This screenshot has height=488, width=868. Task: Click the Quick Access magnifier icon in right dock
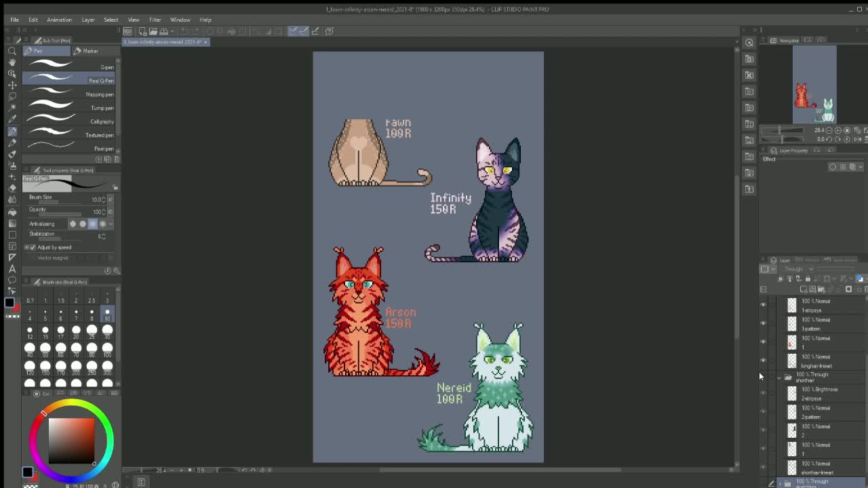click(x=749, y=43)
